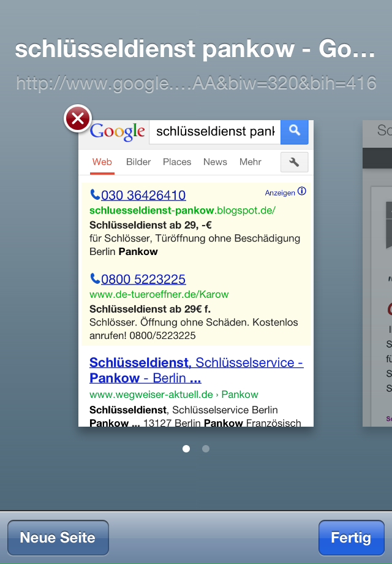Switch to the News tab
This screenshot has width=392, height=564.
215,162
